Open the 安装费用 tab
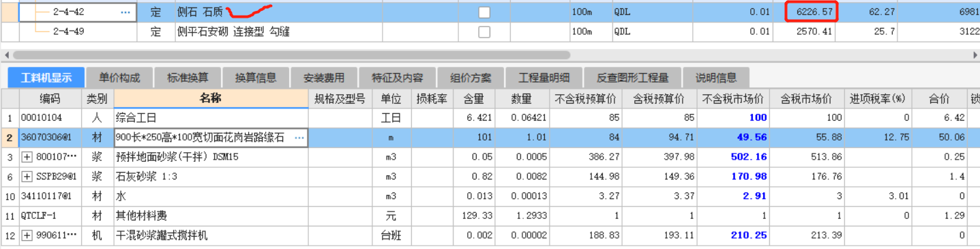This screenshot has height=249, width=980. point(324,77)
